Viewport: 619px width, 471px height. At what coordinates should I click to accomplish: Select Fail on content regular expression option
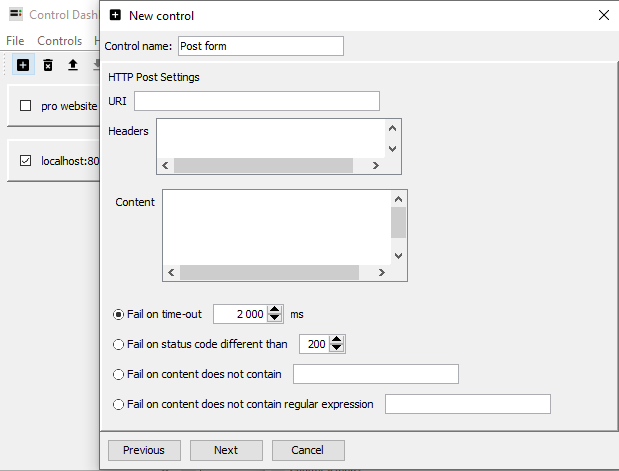coord(118,404)
